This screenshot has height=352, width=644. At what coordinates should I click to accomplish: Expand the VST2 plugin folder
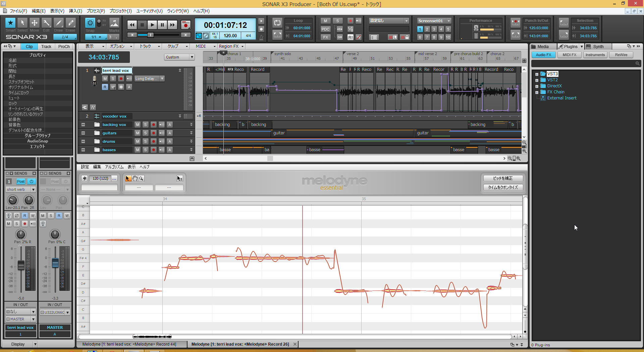[x=537, y=80]
